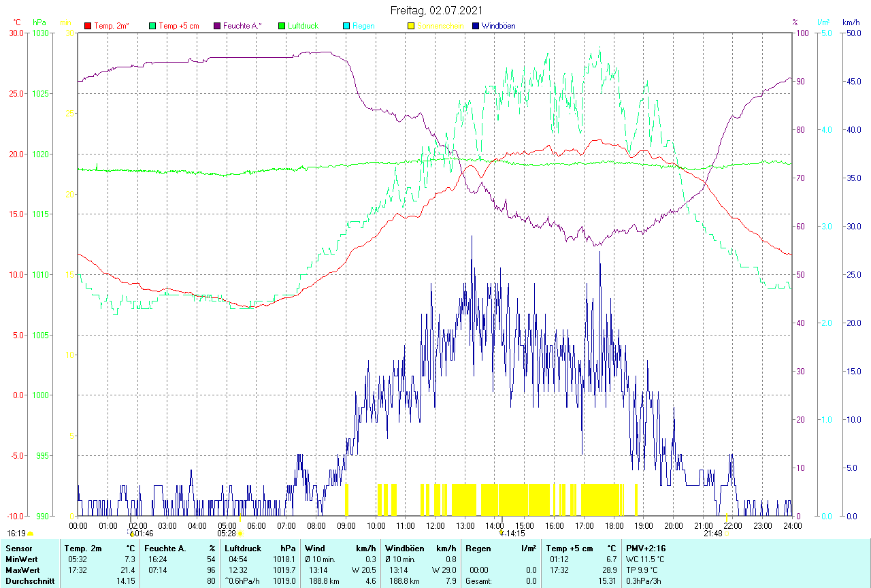Click the Temp +5 cm average value 15.31
The height and width of the screenshot is (588, 871).
point(606,581)
